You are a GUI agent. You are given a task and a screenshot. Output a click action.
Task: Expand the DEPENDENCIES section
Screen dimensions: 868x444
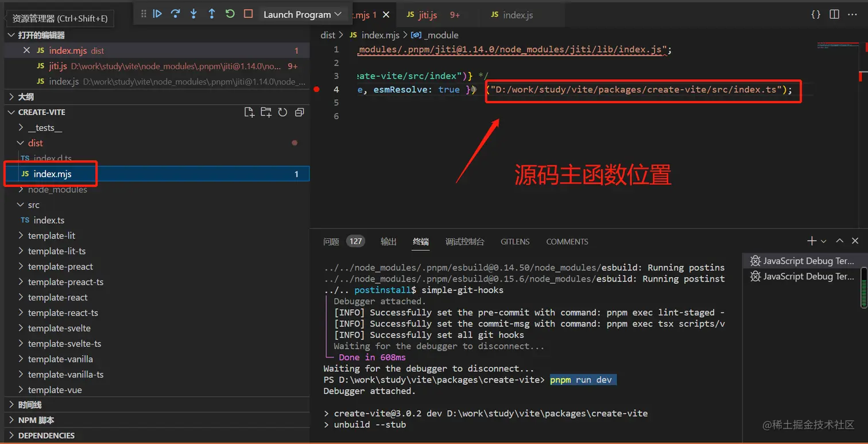pos(157,435)
